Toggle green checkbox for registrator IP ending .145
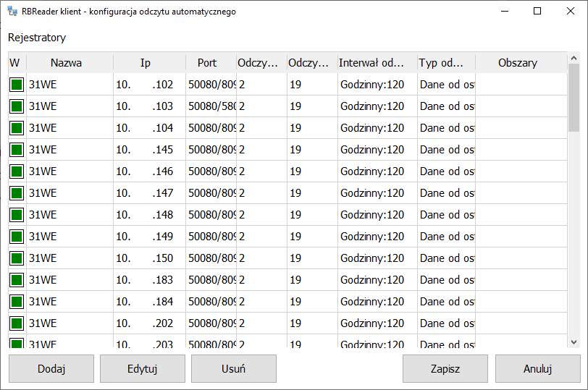588x390 pixels. pyautogui.click(x=17, y=150)
